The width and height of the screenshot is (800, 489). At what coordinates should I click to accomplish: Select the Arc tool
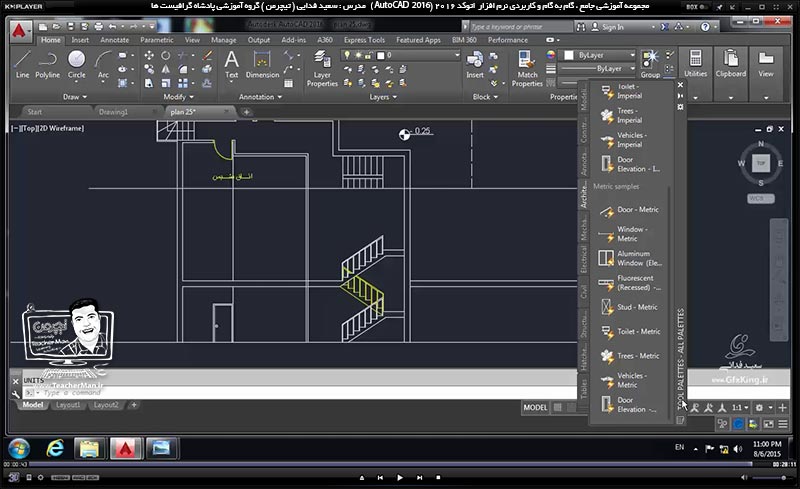pyautogui.click(x=104, y=64)
